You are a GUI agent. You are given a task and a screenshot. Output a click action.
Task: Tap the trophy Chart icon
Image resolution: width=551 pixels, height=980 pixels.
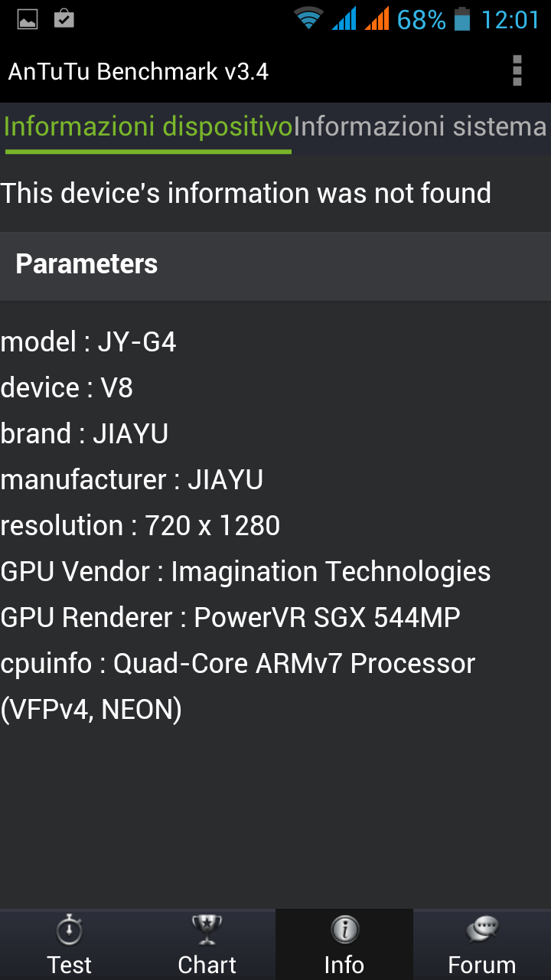tap(207, 930)
